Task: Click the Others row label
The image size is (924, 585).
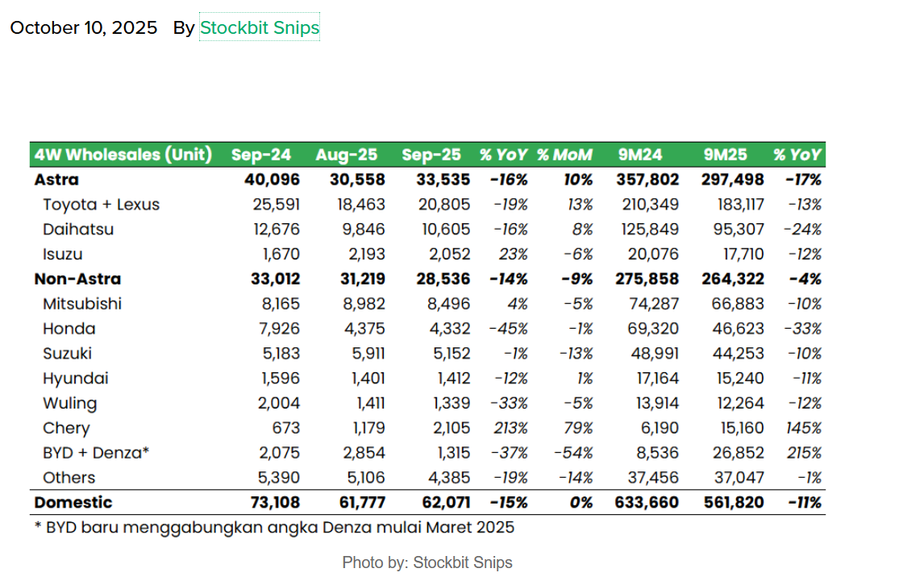Action: (x=69, y=477)
